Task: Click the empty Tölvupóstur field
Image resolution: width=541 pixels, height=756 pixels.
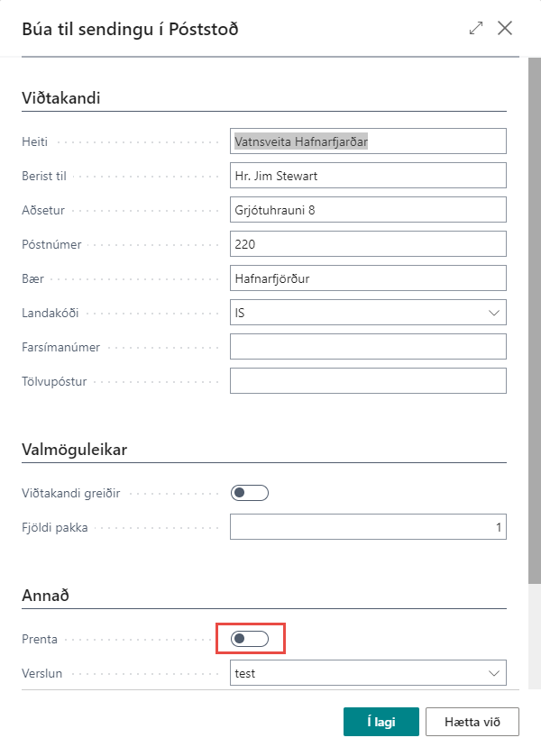Action: tap(368, 381)
